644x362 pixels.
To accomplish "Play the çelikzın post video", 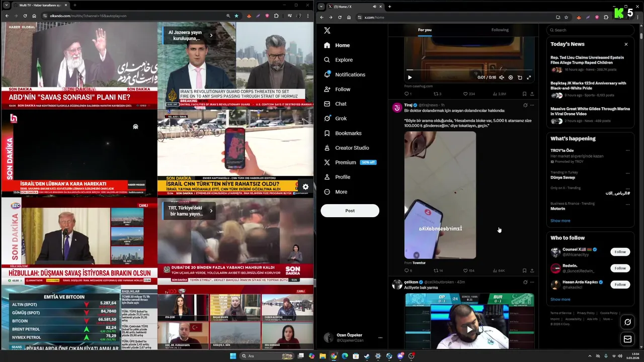I will (x=469, y=330).
